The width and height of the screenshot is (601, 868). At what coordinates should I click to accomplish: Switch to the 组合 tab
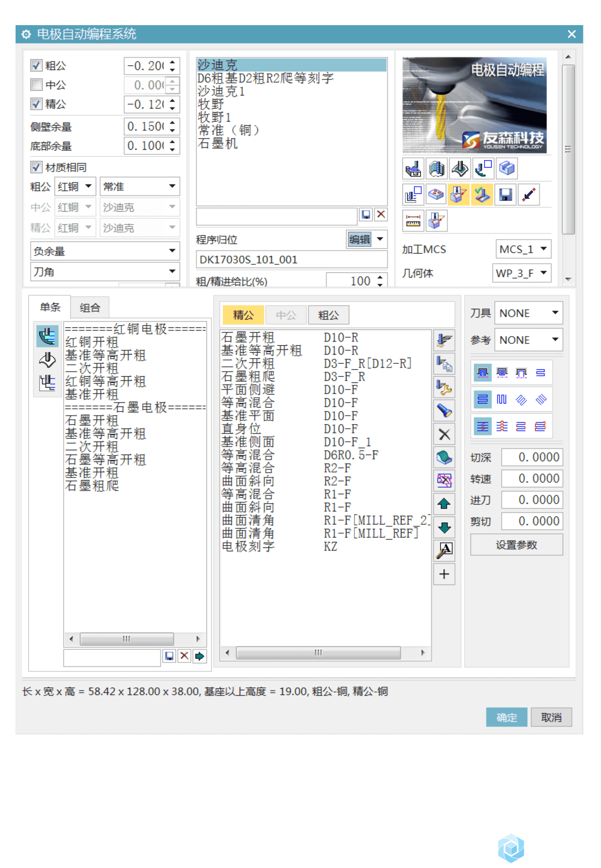point(90,308)
